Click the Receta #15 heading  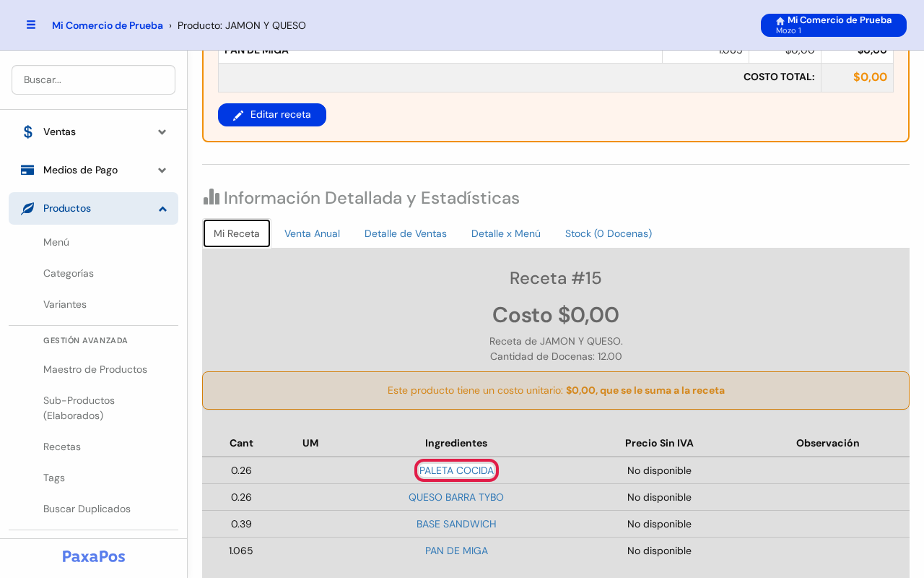tap(556, 278)
